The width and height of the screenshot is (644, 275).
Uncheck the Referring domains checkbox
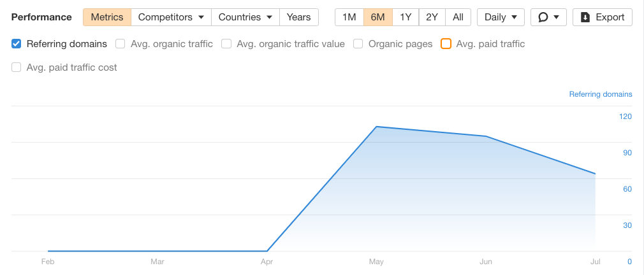[x=17, y=44]
